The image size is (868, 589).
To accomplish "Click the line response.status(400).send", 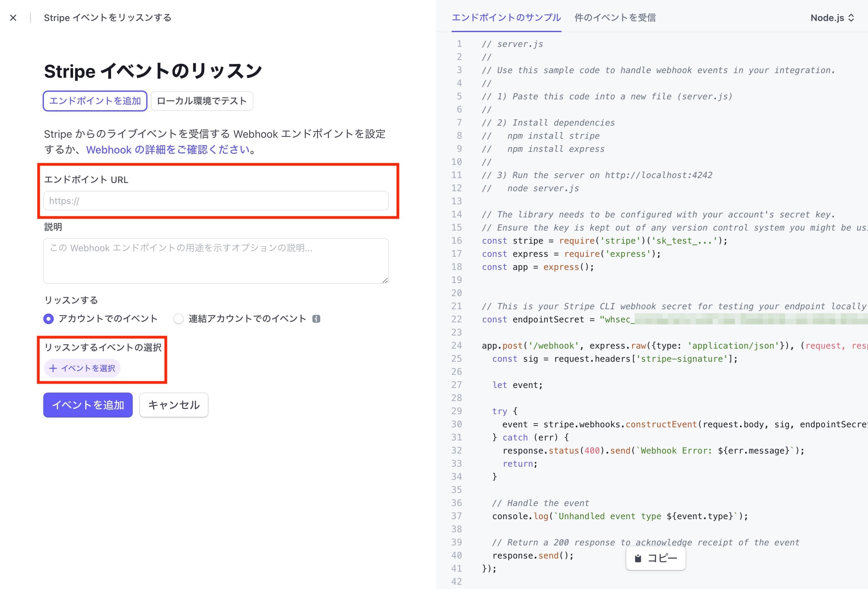I will 653,451.
